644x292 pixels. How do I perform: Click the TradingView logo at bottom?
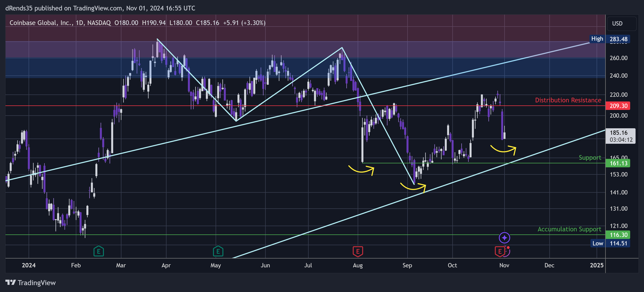(31, 283)
